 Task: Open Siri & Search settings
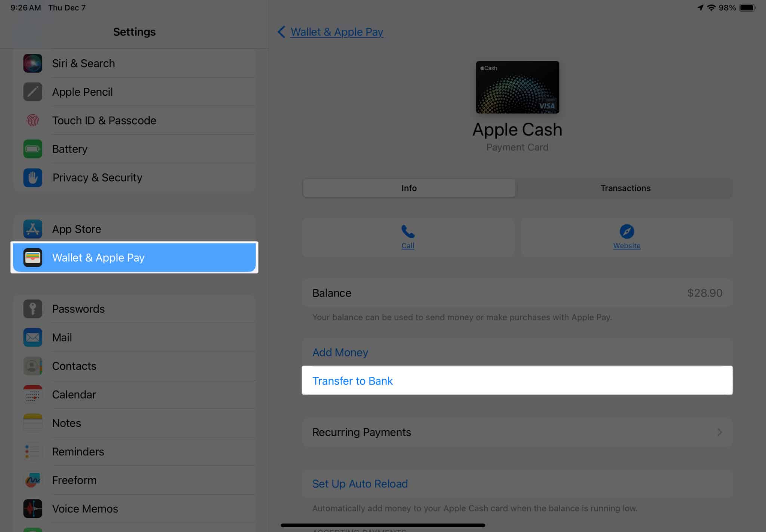pos(135,63)
